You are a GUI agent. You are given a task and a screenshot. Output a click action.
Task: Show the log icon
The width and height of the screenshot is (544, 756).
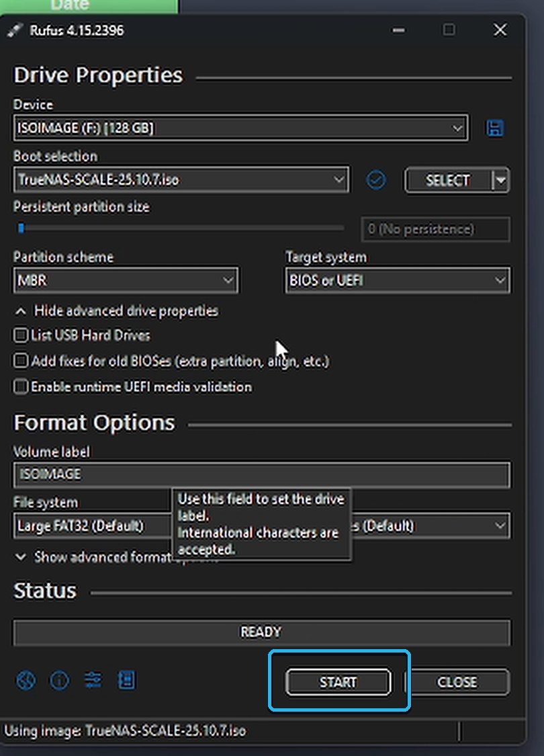click(x=127, y=680)
